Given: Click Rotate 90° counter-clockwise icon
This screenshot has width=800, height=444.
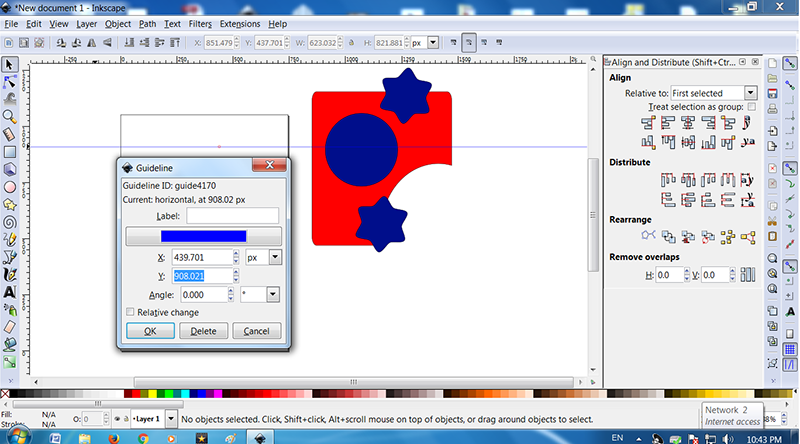Looking at the screenshot, I should click(61, 43).
